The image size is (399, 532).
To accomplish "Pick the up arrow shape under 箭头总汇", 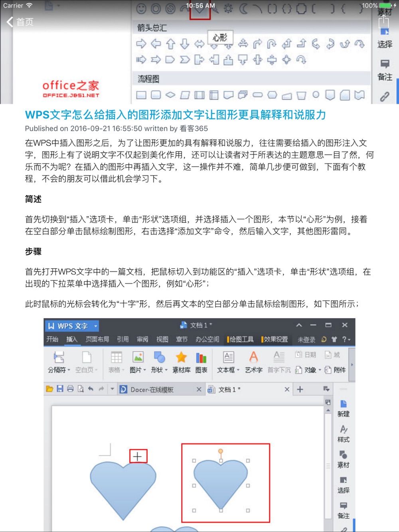I will [170, 44].
